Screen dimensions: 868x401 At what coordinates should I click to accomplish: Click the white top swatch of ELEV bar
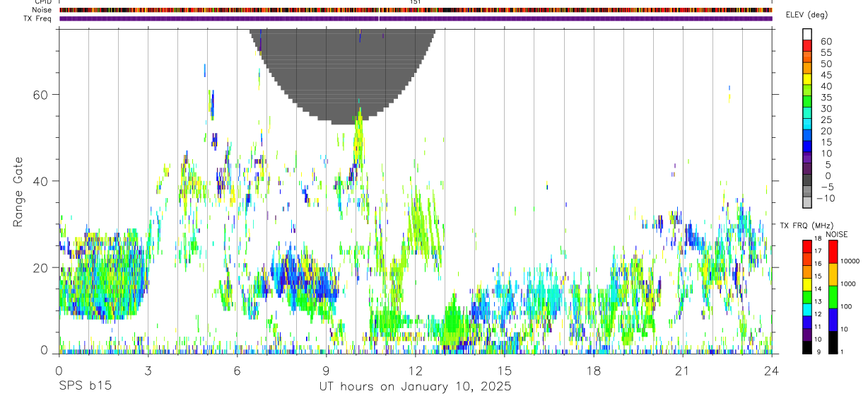pyautogui.click(x=807, y=34)
